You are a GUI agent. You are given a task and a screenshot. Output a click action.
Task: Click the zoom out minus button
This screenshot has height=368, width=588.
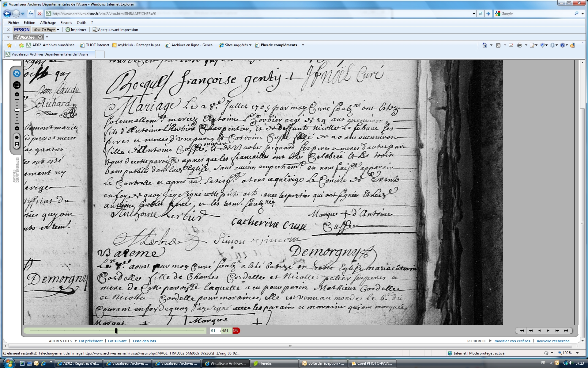click(x=17, y=128)
